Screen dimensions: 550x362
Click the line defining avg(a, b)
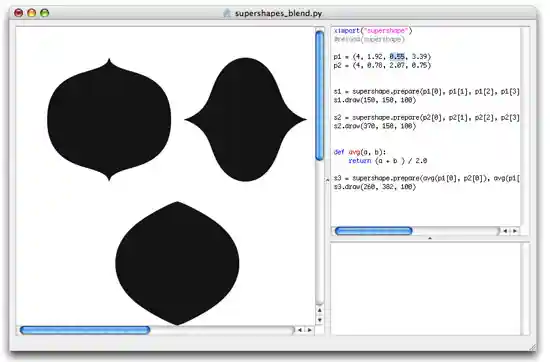pos(360,152)
